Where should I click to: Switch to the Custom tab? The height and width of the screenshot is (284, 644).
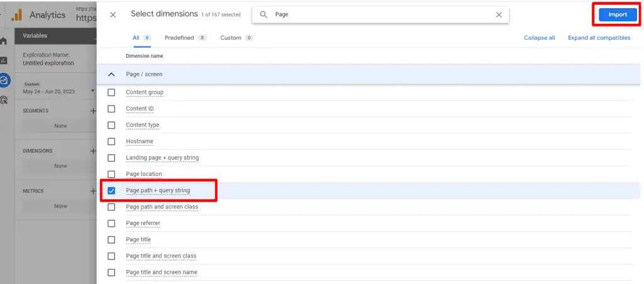[236, 38]
